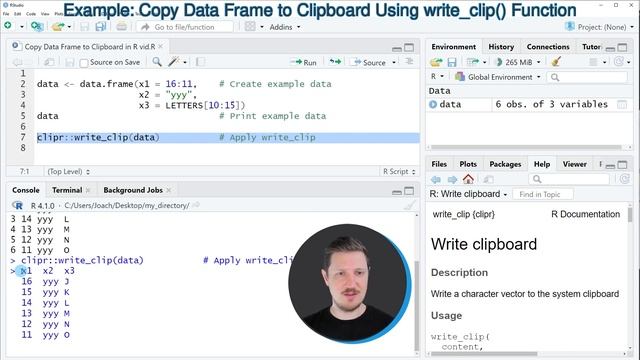Viewport: 640px width, 360px height.
Task: Switch to the Plots tab
Action: point(468,164)
